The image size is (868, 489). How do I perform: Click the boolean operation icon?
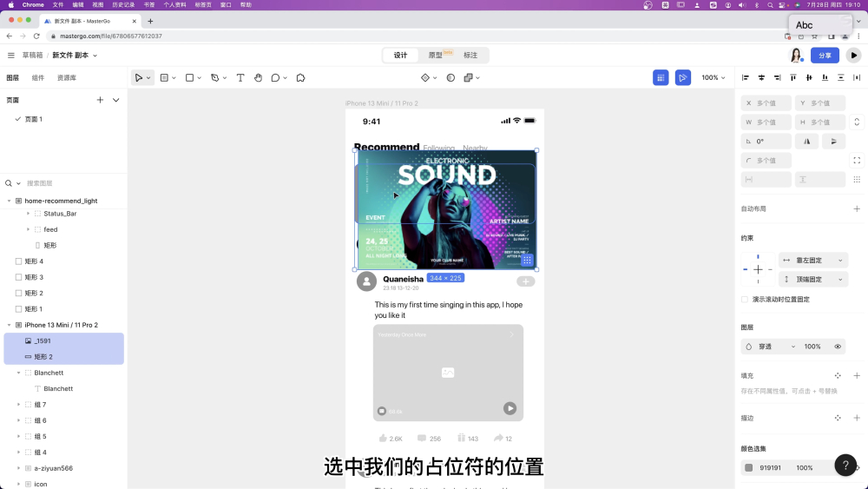click(469, 78)
